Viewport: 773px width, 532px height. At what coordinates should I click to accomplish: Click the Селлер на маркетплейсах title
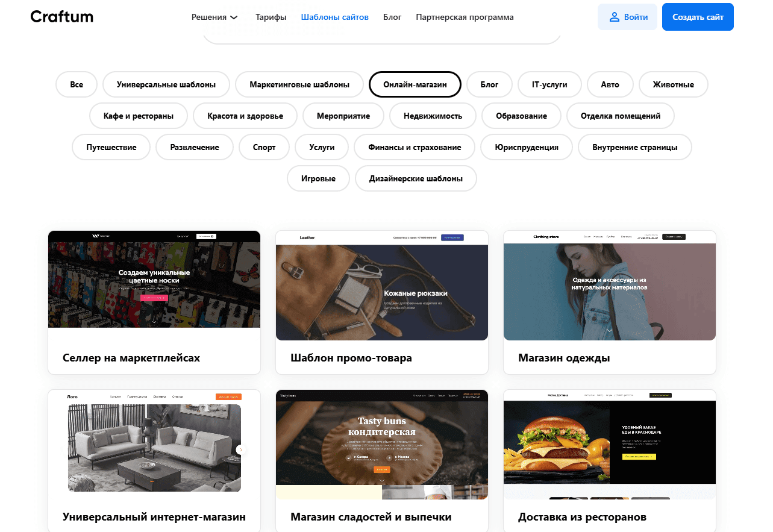pyautogui.click(x=131, y=358)
